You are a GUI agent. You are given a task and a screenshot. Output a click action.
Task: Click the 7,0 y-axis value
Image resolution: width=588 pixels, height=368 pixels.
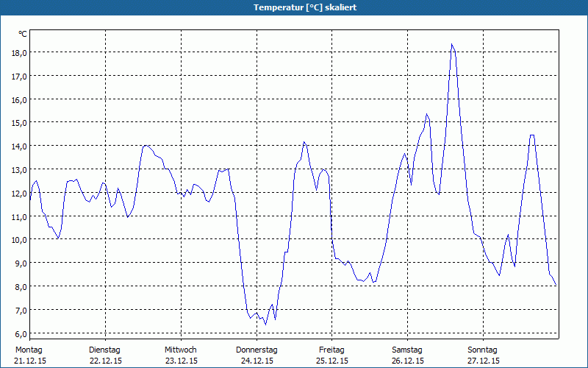pos(20,310)
